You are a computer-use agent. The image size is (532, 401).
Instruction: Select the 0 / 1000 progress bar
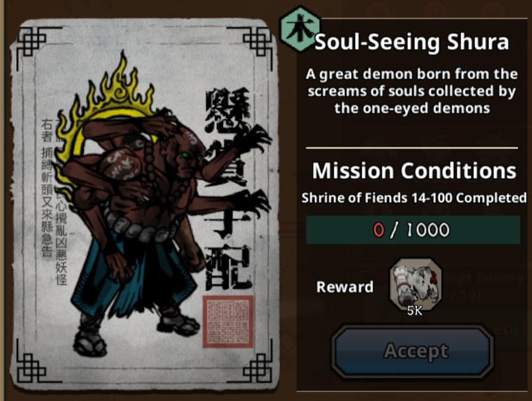point(412,230)
